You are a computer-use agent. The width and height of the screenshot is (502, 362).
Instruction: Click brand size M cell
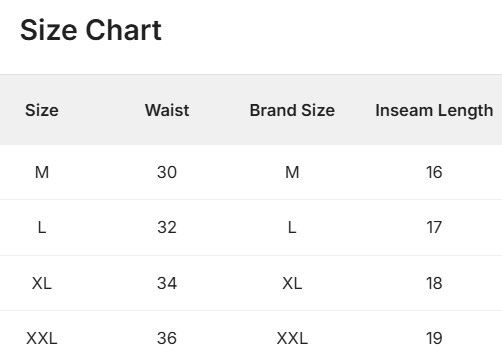point(292,172)
